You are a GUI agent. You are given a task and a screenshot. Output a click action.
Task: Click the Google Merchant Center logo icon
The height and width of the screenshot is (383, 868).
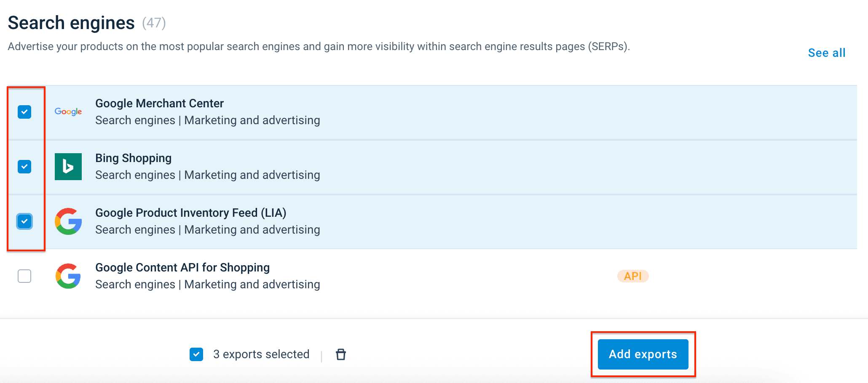pos(68,112)
